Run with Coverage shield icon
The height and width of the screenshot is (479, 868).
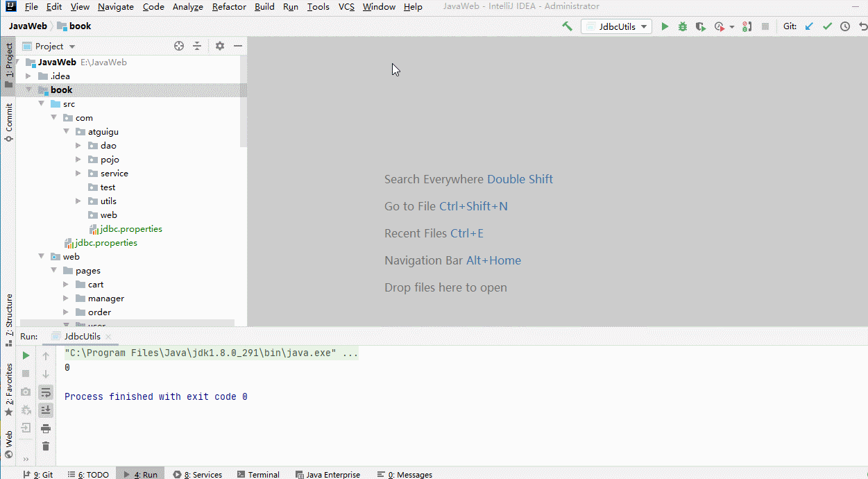click(x=701, y=26)
